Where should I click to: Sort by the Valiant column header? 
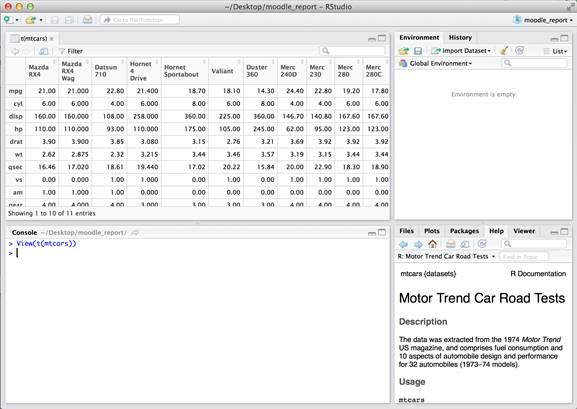pyautogui.click(x=226, y=71)
